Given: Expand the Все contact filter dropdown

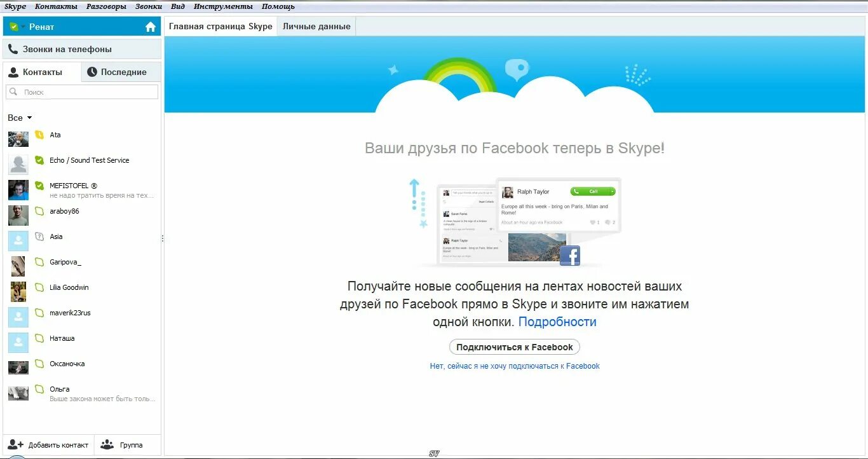Looking at the screenshot, I should coord(20,118).
